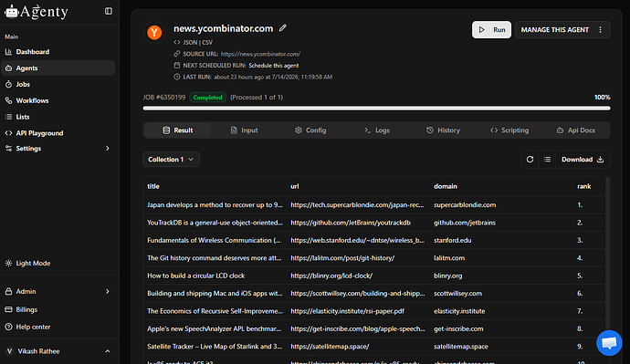This screenshot has height=364, width=630.
Task: Click the table vertical scrollbar
Action: coord(607,257)
